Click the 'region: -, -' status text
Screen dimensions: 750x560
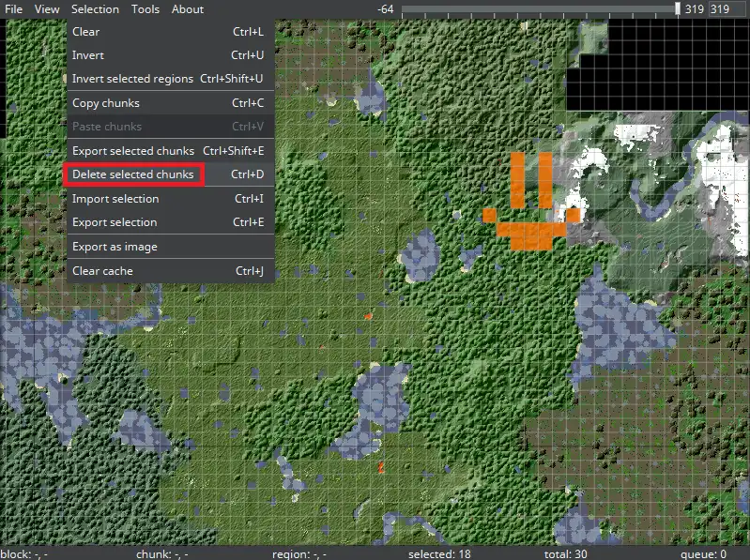(x=299, y=553)
